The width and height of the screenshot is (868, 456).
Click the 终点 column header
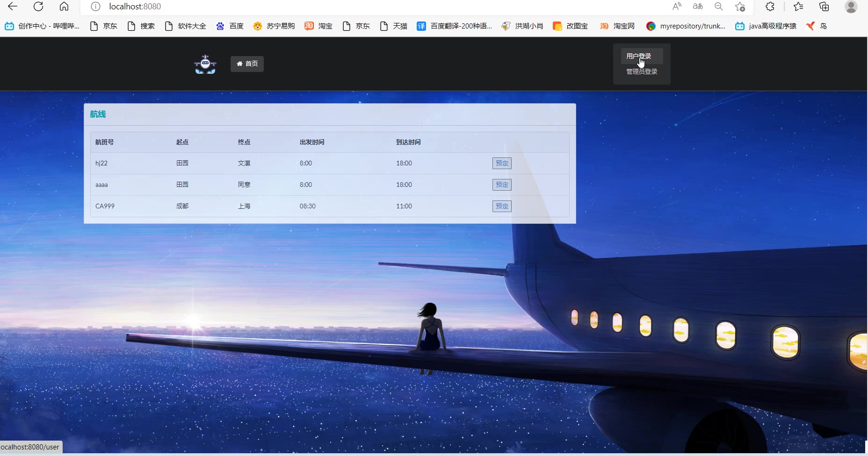point(244,142)
